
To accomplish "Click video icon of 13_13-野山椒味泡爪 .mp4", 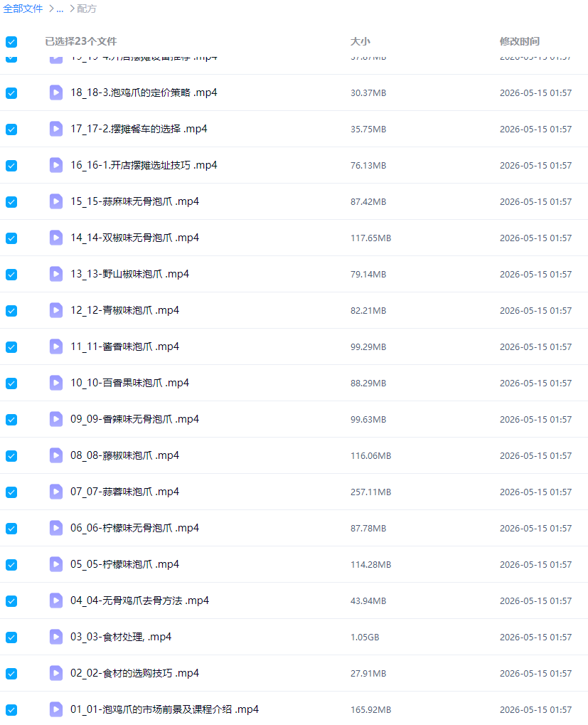I will click(x=56, y=274).
